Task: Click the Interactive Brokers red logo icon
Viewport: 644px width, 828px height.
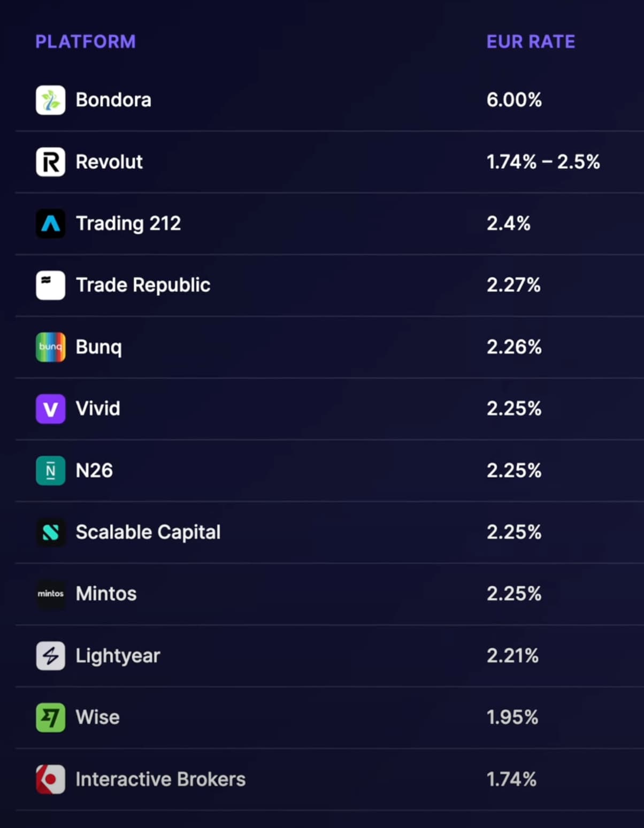Action: 50,779
